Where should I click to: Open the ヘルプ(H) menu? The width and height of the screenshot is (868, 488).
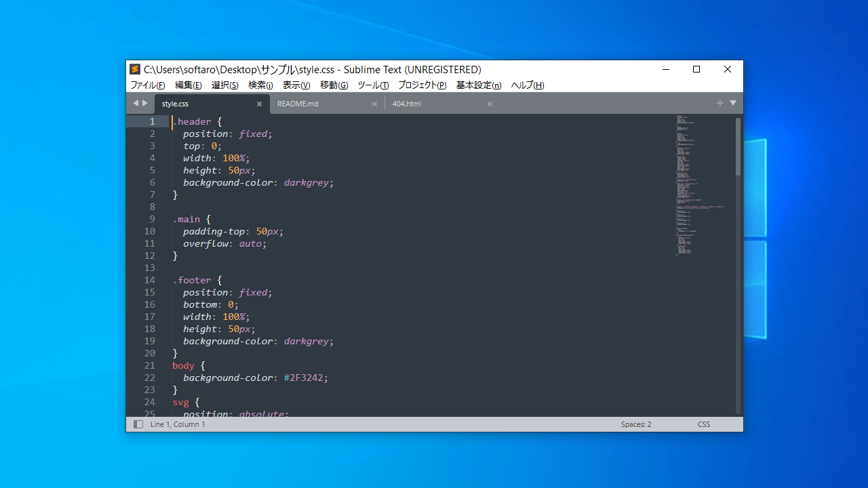[527, 85]
